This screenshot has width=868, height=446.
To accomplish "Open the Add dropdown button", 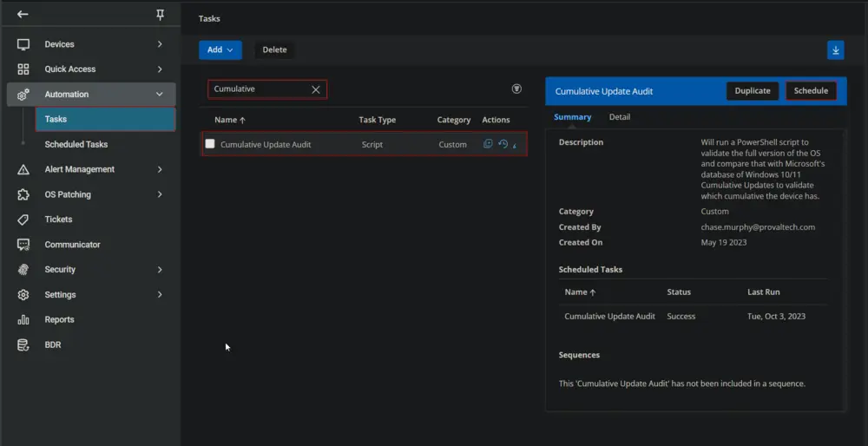I will tap(220, 49).
